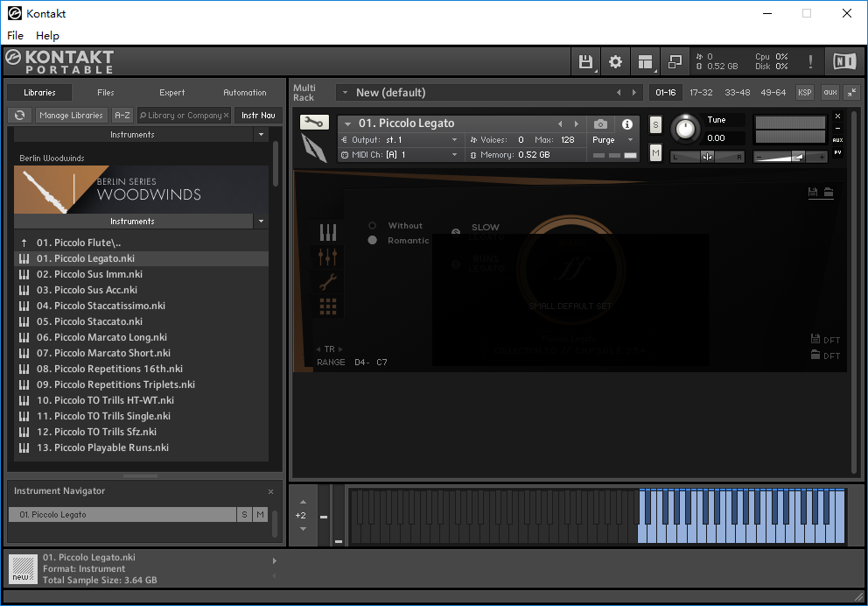This screenshot has width=868, height=606.
Task: Expand Berlin Woodwinds Instruments dropdown arrow
Action: coord(261,221)
